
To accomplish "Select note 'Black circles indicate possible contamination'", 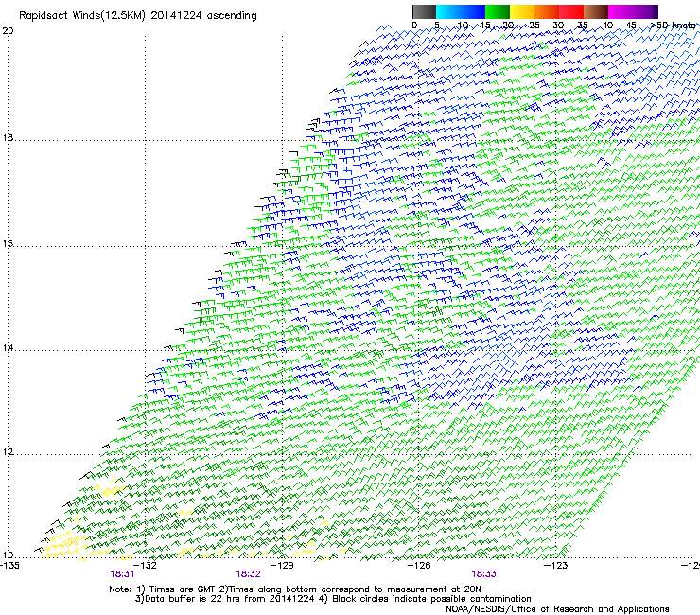I will 431,599.
